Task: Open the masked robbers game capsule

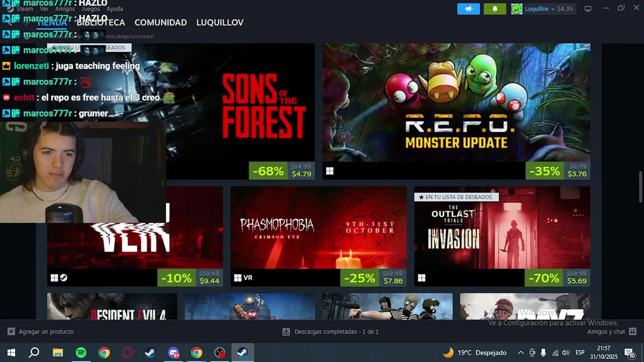Action: pyautogui.click(x=387, y=306)
